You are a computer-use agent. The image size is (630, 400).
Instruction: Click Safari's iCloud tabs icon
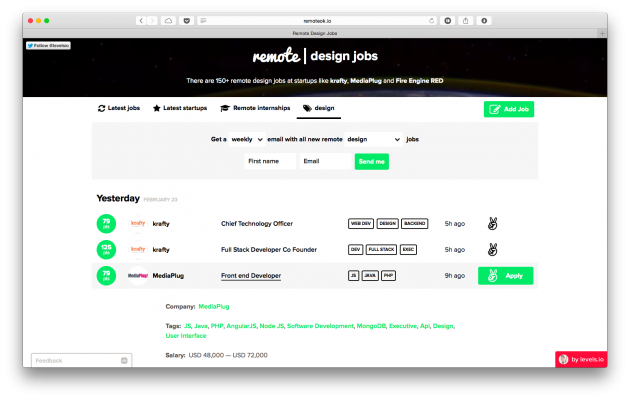point(168,20)
